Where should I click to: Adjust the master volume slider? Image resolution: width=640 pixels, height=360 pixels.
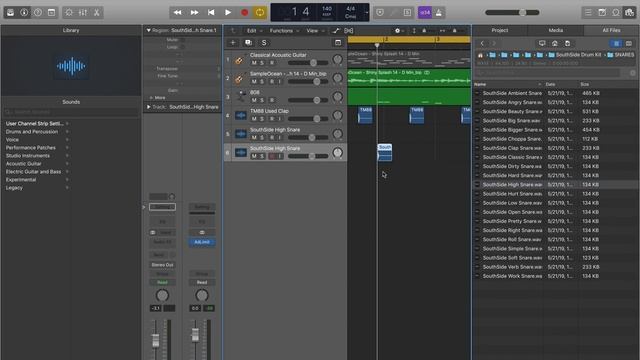(x=522, y=13)
